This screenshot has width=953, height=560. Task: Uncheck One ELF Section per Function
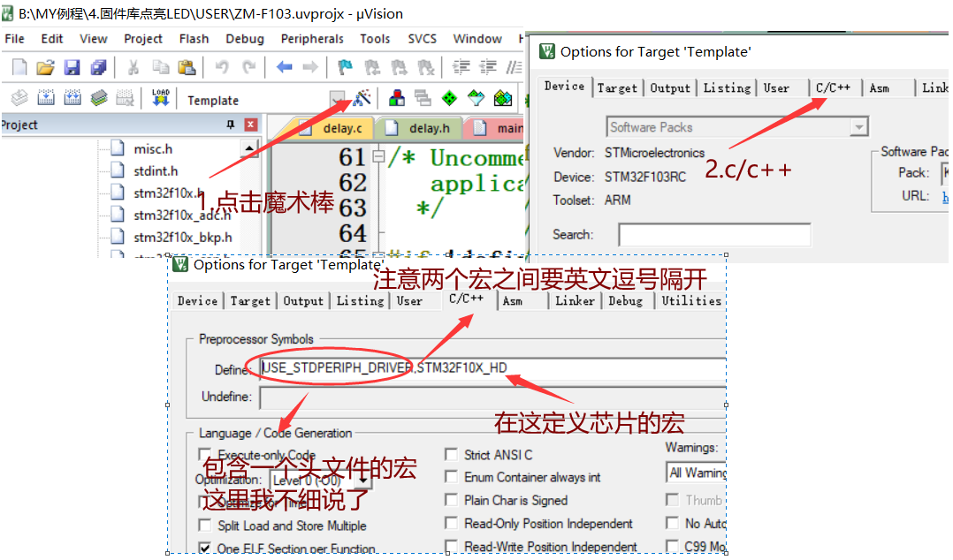[205, 548]
